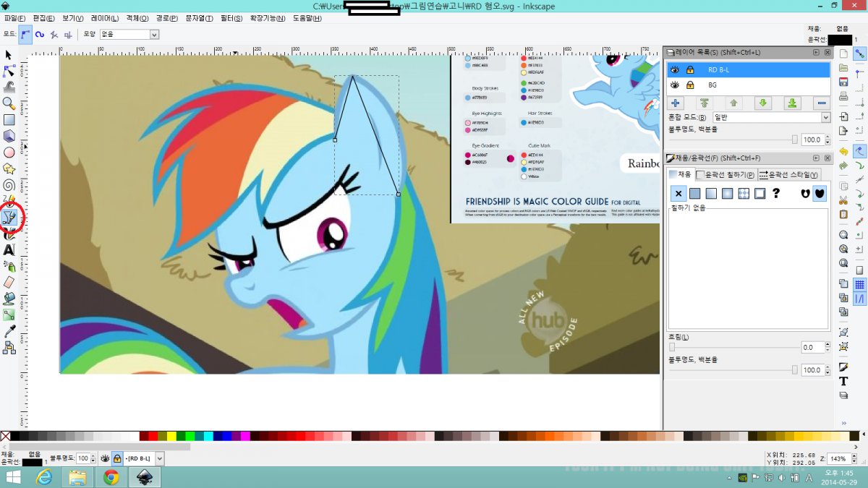Image resolution: width=868 pixels, height=488 pixels.
Task: Choose radial gradient fill
Action: (727, 194)
